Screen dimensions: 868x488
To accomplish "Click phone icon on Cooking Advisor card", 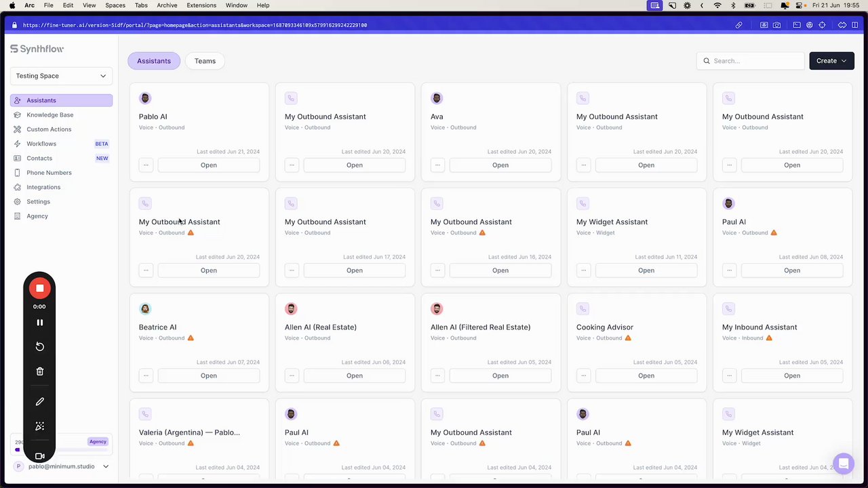I will tap(583, 309).
